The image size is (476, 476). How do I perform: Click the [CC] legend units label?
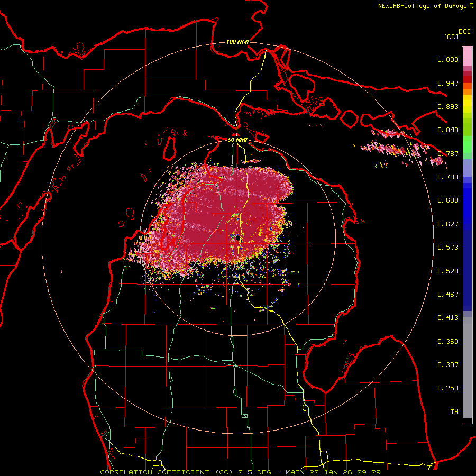(451, 36)
